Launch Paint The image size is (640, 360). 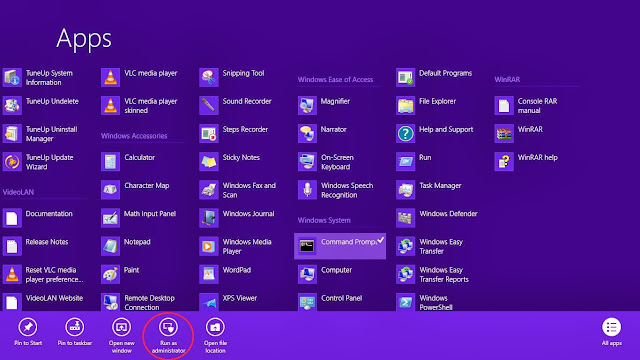coord(120,275)
